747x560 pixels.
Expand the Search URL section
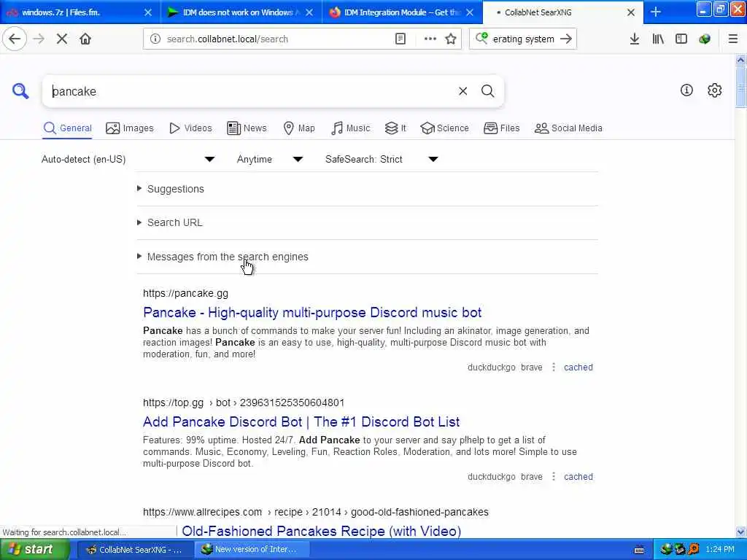pyautogui.click(x=174, y=222)
